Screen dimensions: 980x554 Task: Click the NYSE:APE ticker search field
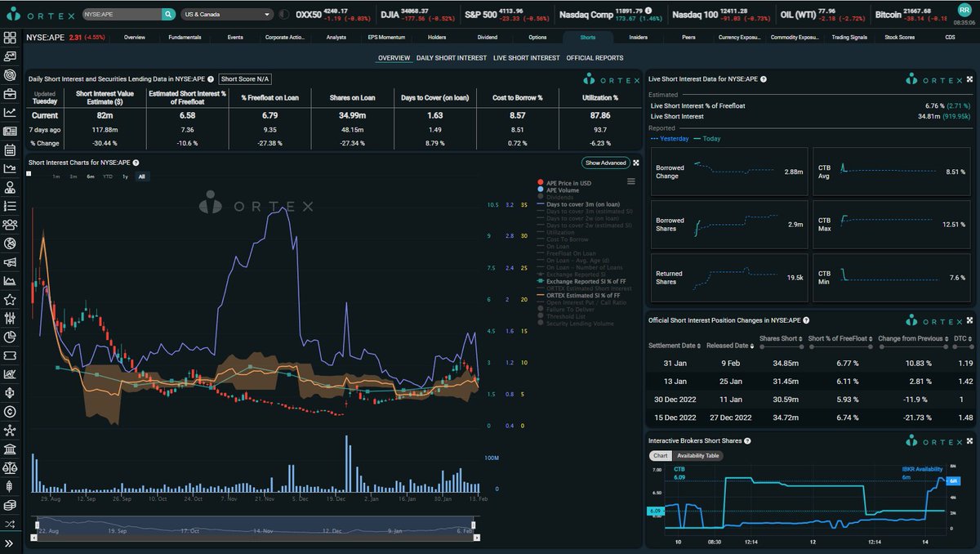click(x=121, y=14)
